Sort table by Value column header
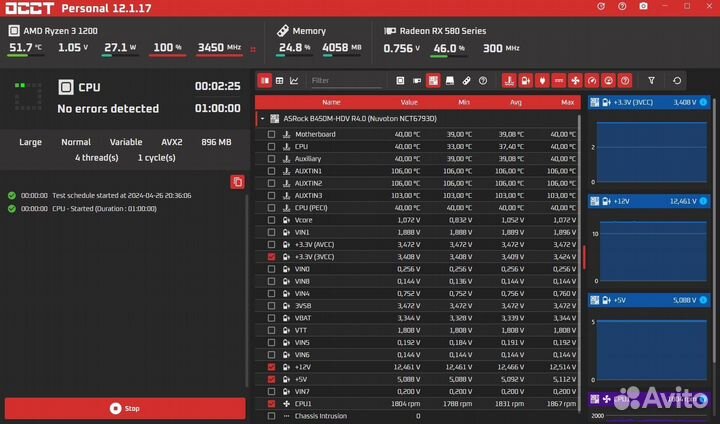Image resolution: width=720 pixels, height=424 pixels. [409, 102]
